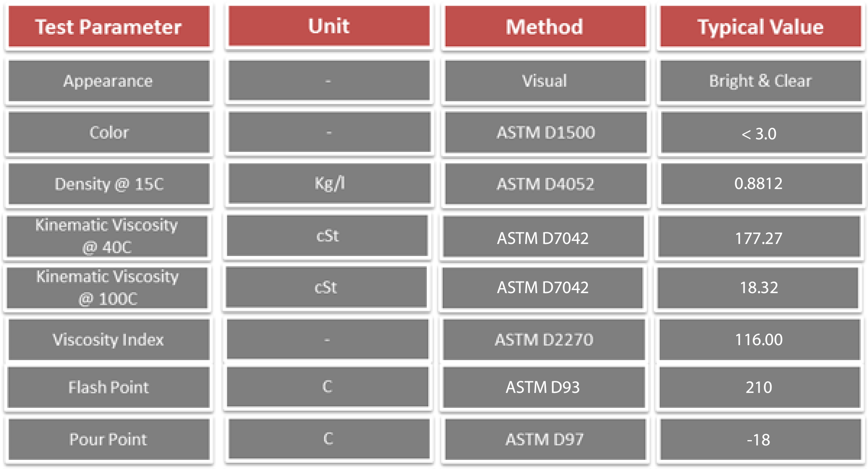Viewport: 868px width, 469px height.
Task: Click the 18.32 value cell
Action: pyautogui.click(x=759, y=288)
